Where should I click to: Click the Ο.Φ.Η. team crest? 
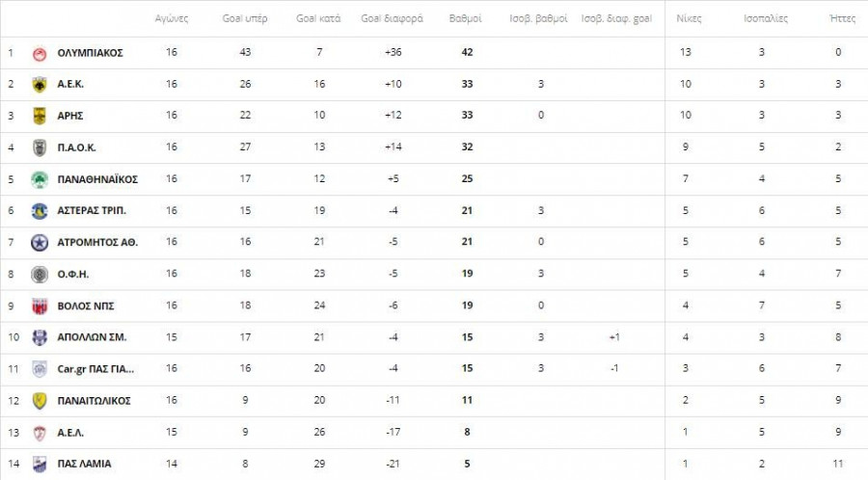tap(40, 274)
